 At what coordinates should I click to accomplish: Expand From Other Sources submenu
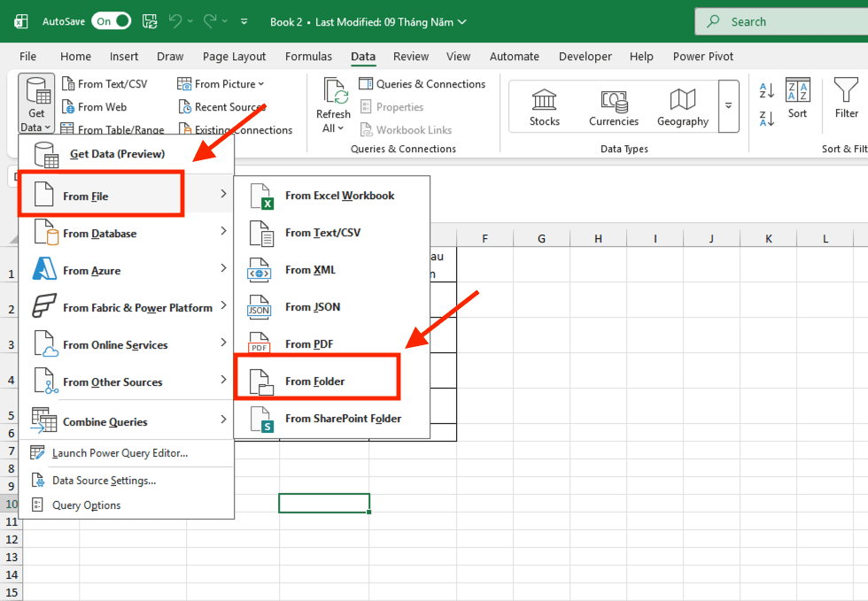click(x=126, y=381)
